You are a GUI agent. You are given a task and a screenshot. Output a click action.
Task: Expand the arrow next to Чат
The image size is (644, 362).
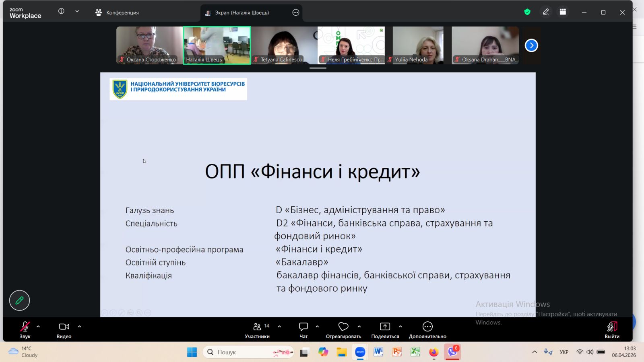(x=317, y=327)
